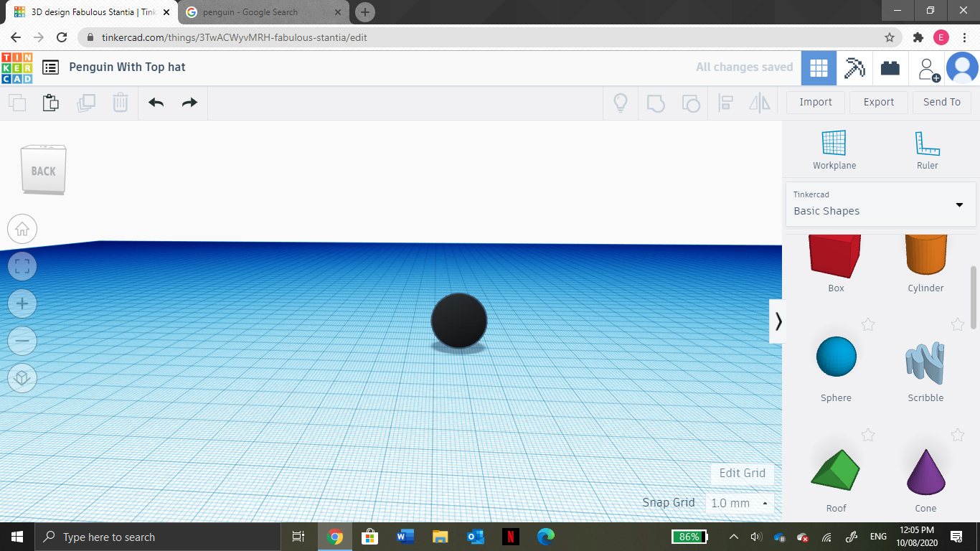Return to home view with house icon
This screenshot has height=551, width=980.
pos(22,229)
